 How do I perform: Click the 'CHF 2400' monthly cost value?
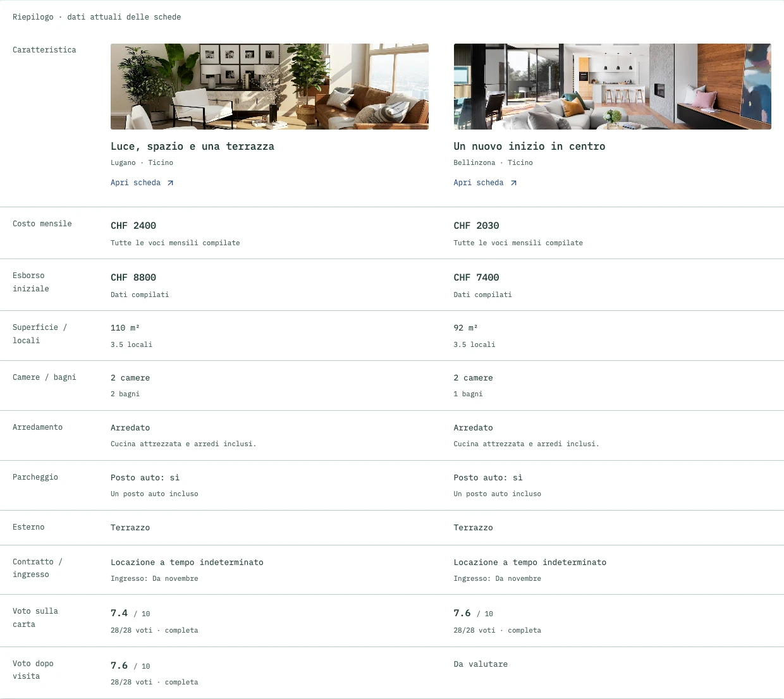click(133, 226)
